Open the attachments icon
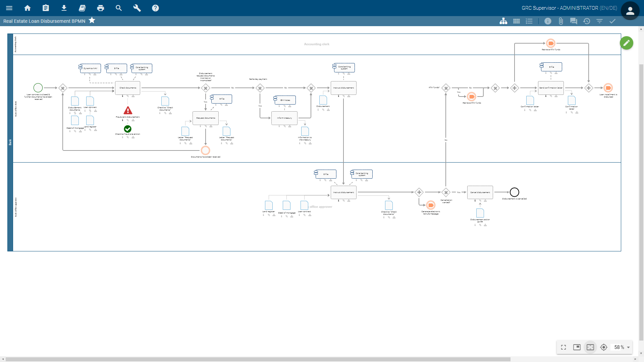Viewport: 644px width, 362px height. tap(560, 21)
